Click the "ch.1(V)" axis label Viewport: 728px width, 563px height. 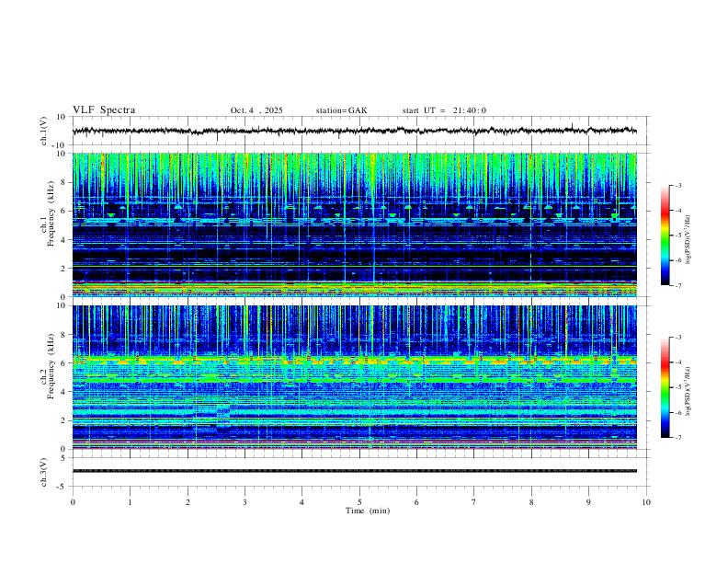click(44, 131)
